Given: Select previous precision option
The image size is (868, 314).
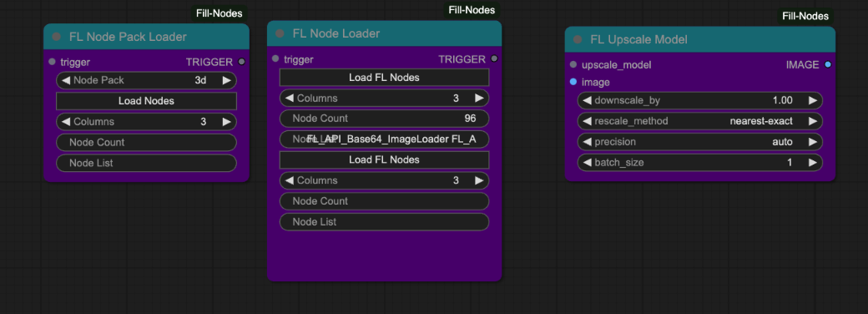Looking at the screenshot, I should pyautogui.click(x=588, y=142).
